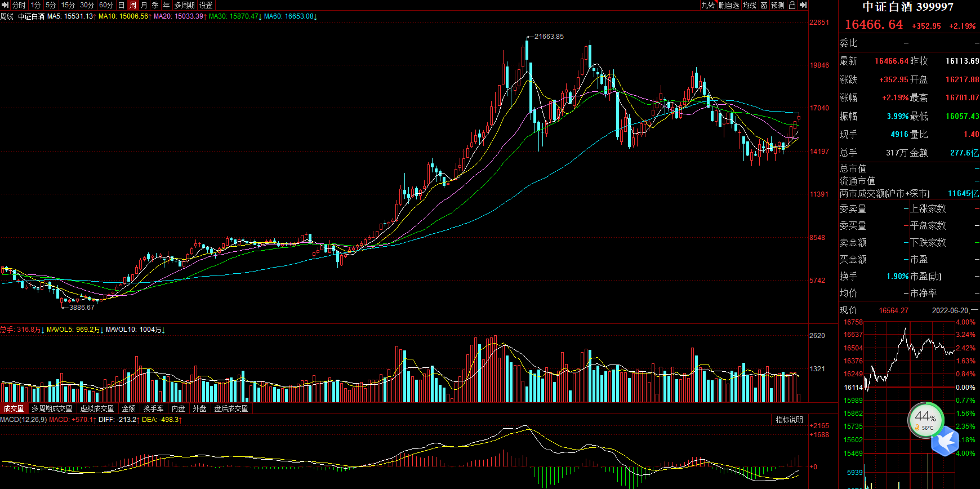Open the 盘后成交量 after-hours volume tab
Image resolution: width=980 pixels, height=489 pixels.
click(231, 408)
